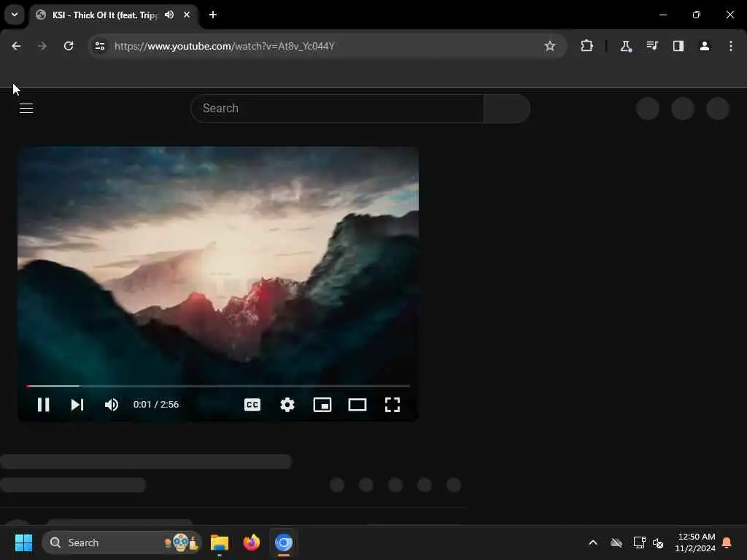This screenshot has width=747, height=560.
Task: Open network status tray icon
Action: (x=639, y=542)
